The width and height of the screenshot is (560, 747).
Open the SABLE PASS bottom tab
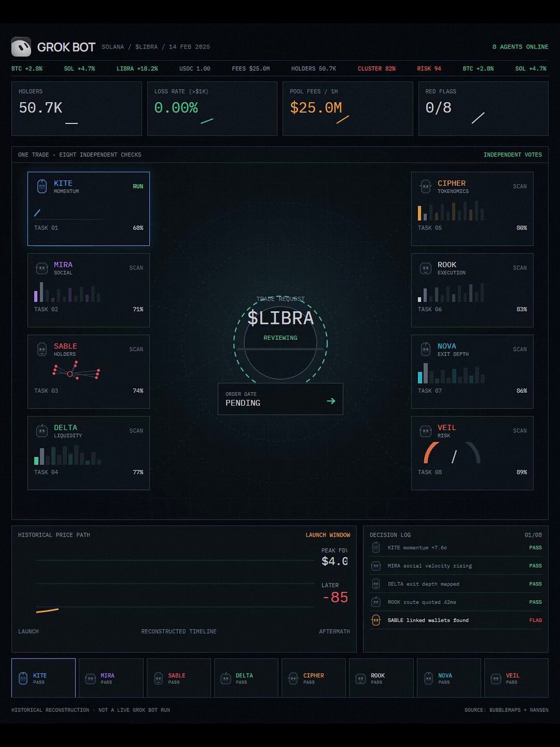pos(179,678)
